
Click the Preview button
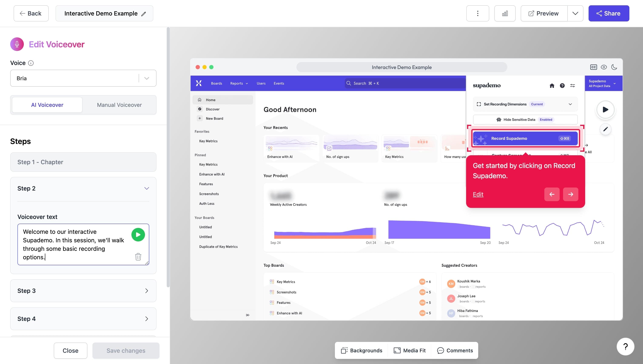point(544,13)
